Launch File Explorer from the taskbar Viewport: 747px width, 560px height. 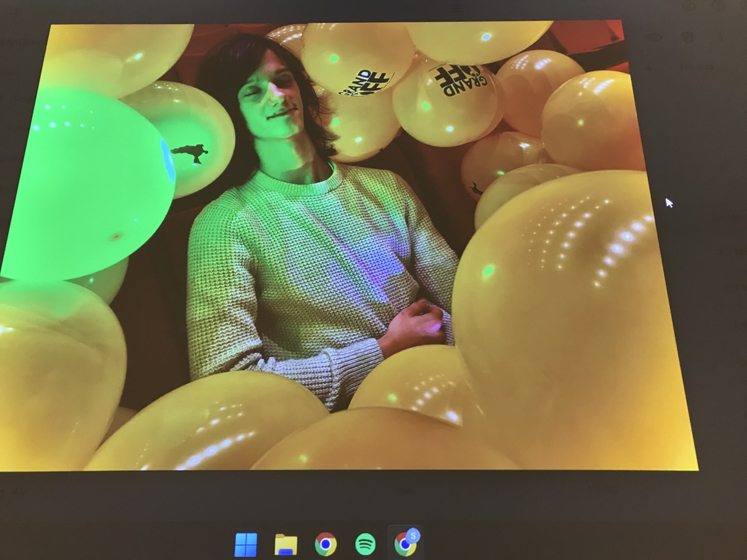[285, 545]
